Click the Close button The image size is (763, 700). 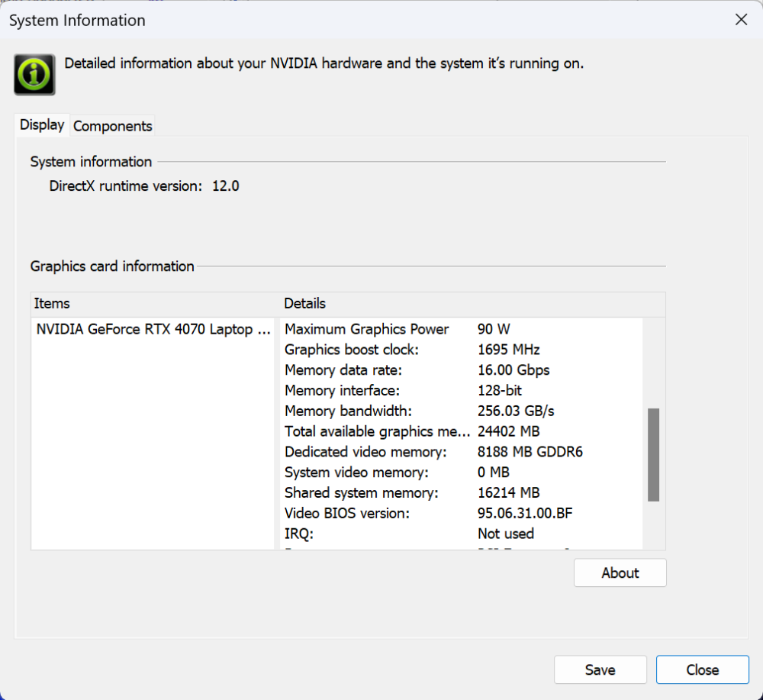point(702,669)
